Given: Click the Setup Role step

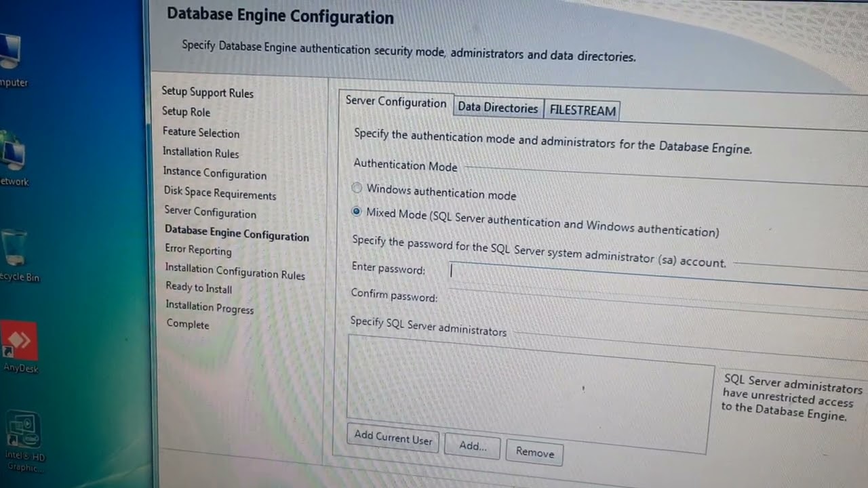Looking at the screenshot, I should [186, 112].
